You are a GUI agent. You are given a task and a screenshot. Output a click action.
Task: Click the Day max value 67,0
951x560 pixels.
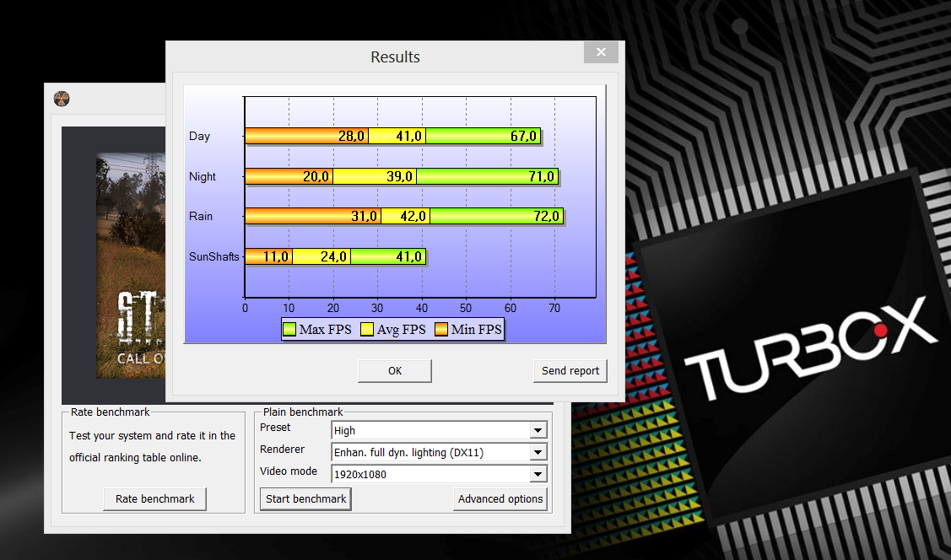(x=523, y=137)
